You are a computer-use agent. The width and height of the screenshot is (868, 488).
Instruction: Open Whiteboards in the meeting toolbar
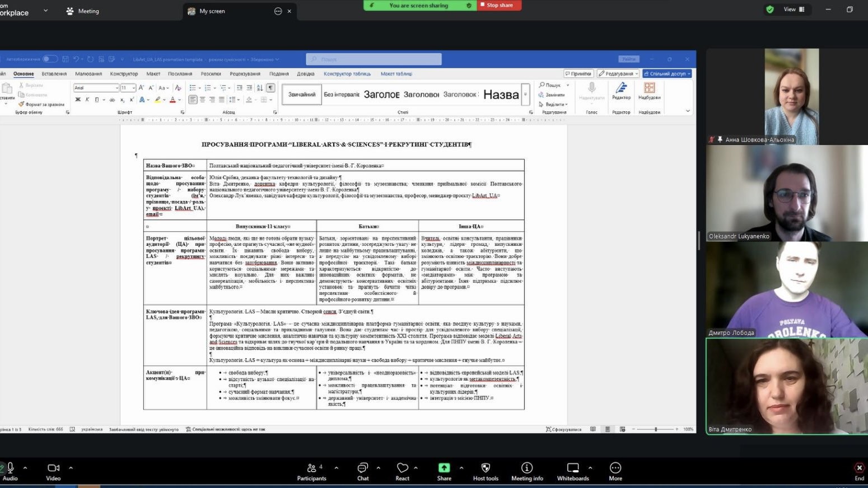click(572, 471)
